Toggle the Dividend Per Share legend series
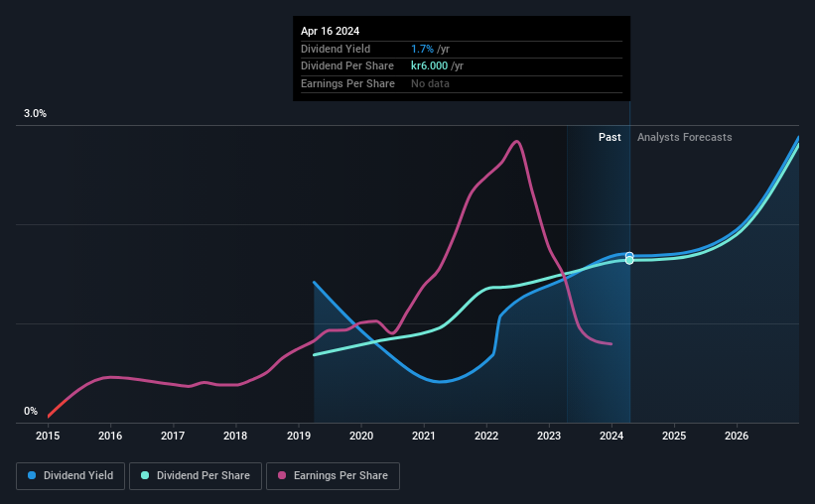Viewport: 815px width, 504px height. 196,476
